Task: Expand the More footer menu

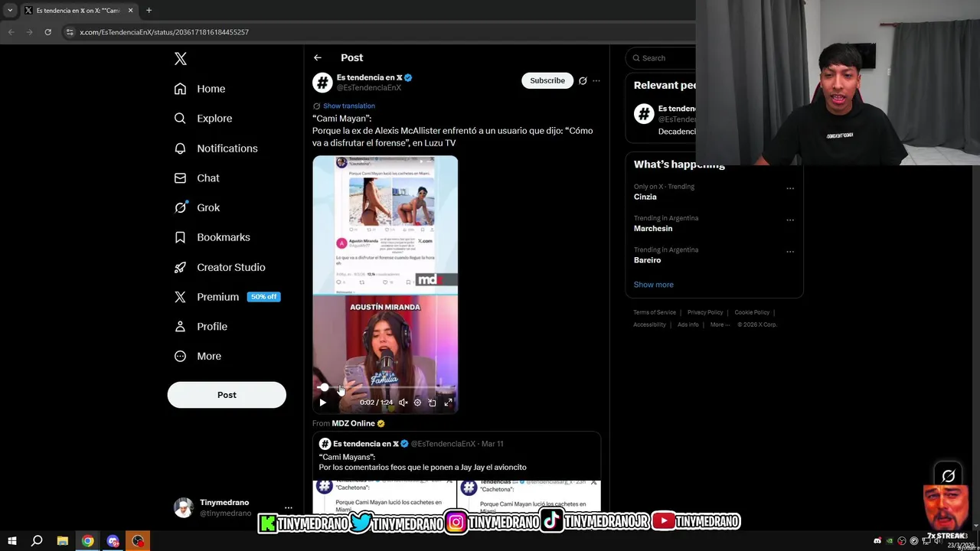Action: (x=719, y=324)
